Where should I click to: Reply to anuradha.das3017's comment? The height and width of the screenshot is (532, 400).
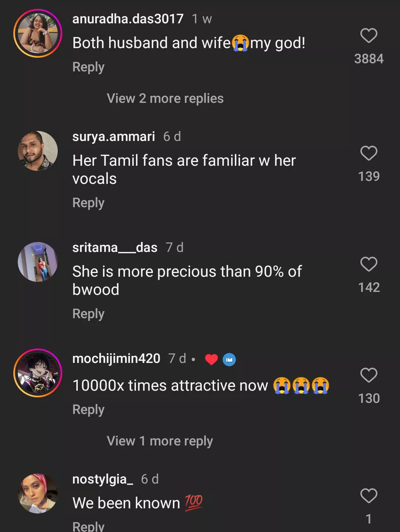[x=89, y=67]
